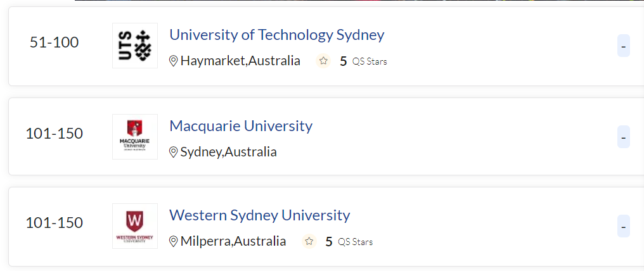Open University of Technology Sydney link
Screen dimensions: 644x271
coord(276,35)
